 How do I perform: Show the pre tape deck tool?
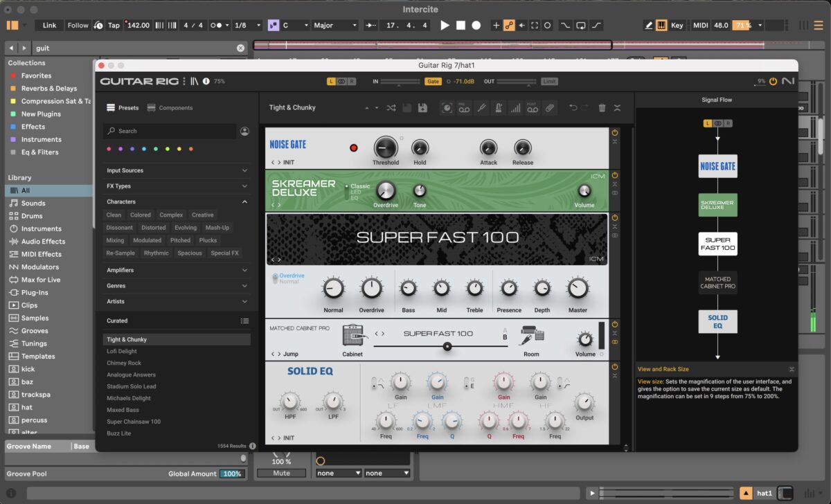[x=464, y=108]
